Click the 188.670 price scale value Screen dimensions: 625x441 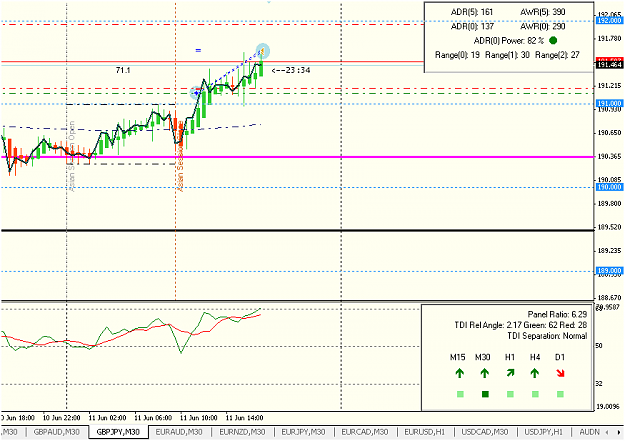click(x=609, y=298)
